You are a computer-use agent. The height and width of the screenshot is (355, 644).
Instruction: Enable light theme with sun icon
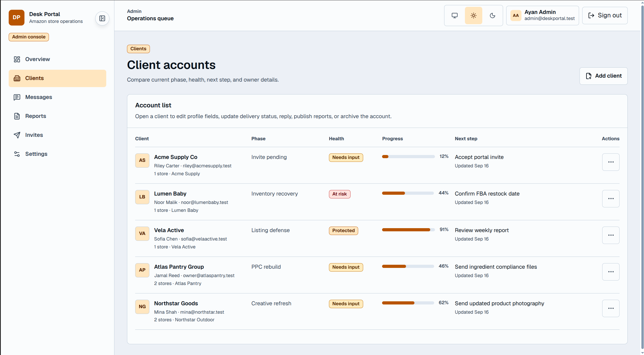[x=473, y=16]
